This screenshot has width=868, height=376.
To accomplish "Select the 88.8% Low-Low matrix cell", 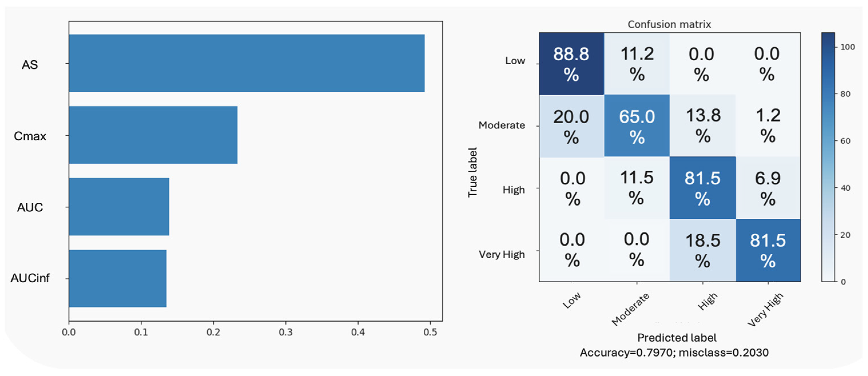I will (571, 64).
